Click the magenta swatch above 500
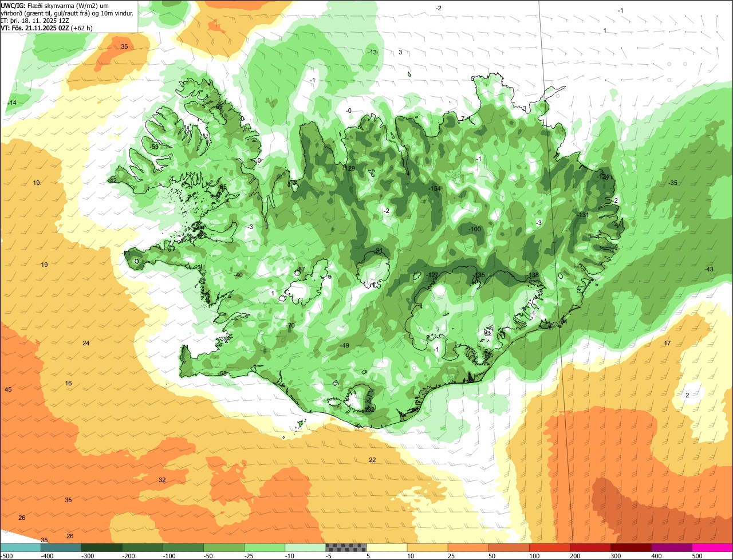The width and height of the screenshot is (733, 560). tap(712, 547)
